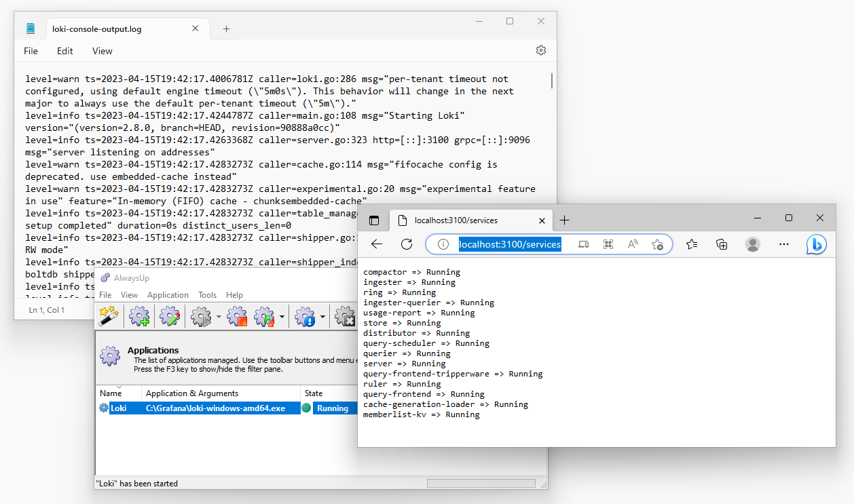Click the Notepad vertical scrollbar thumb
854x504 pixels.
click(x=552, y=81)
